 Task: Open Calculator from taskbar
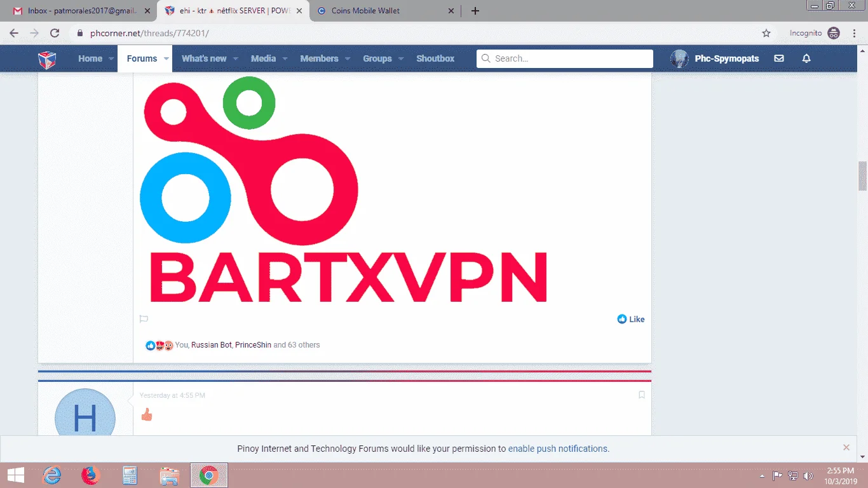[130, 475]
